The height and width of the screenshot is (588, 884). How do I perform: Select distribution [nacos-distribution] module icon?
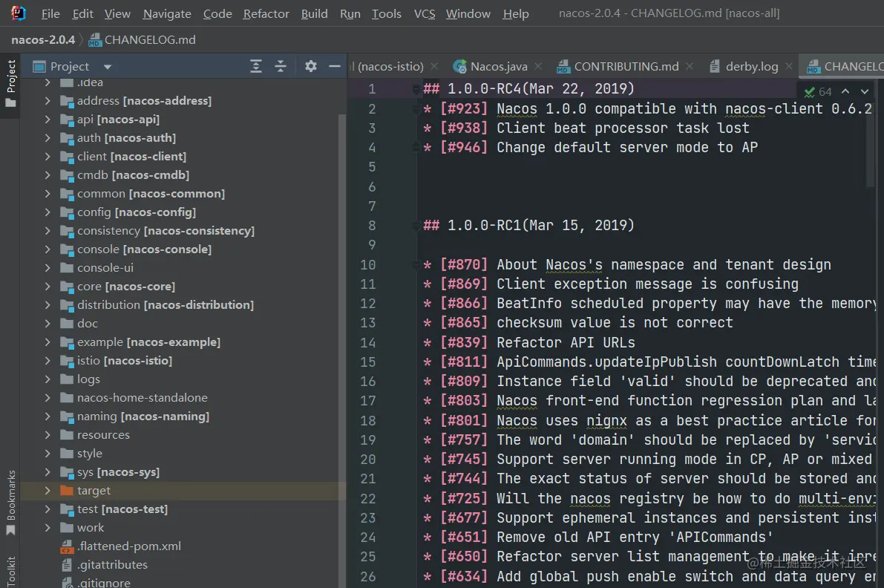67,306
